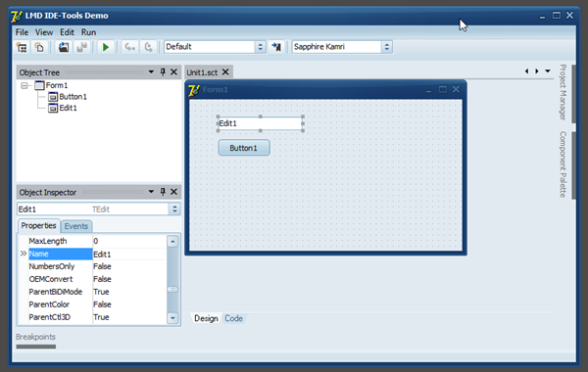Click Button1 on the form designer
The width and height of the screenshot is (588, 372).
click(244, 148)
